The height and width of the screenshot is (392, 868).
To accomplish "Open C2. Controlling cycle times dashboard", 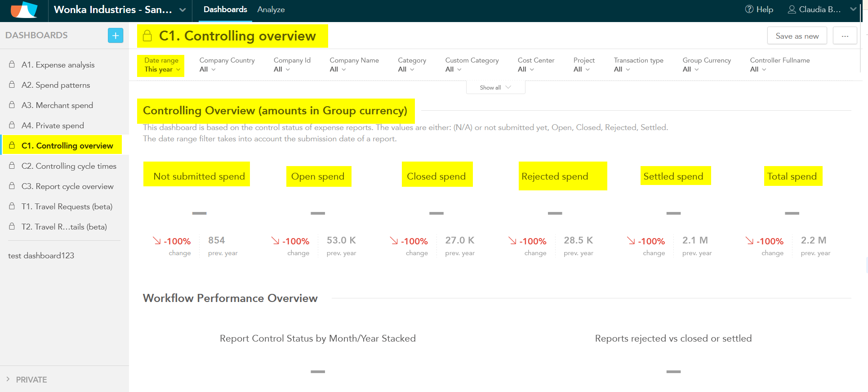I will (x=69, y=166).
